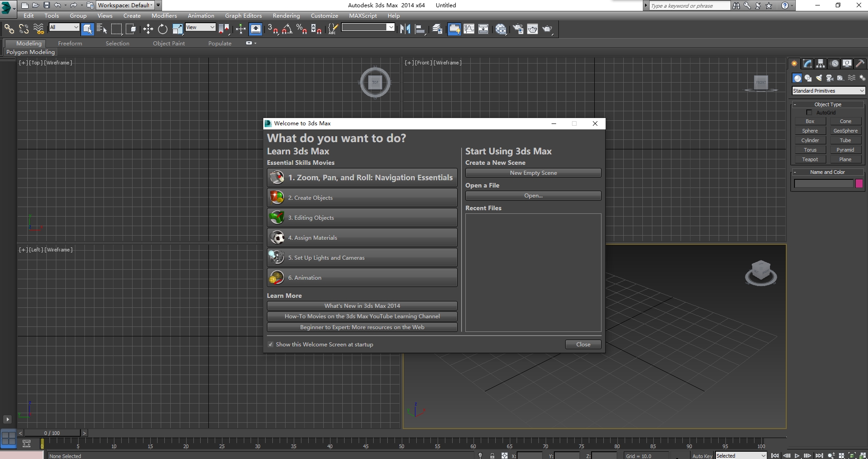Open the Standard Primitives dropdown
This screenshot has height=459, width=868.
pos(828,91)
